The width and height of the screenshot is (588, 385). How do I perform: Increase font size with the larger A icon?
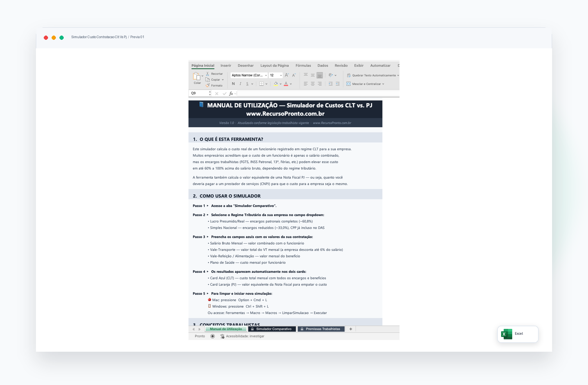[287, 75]
